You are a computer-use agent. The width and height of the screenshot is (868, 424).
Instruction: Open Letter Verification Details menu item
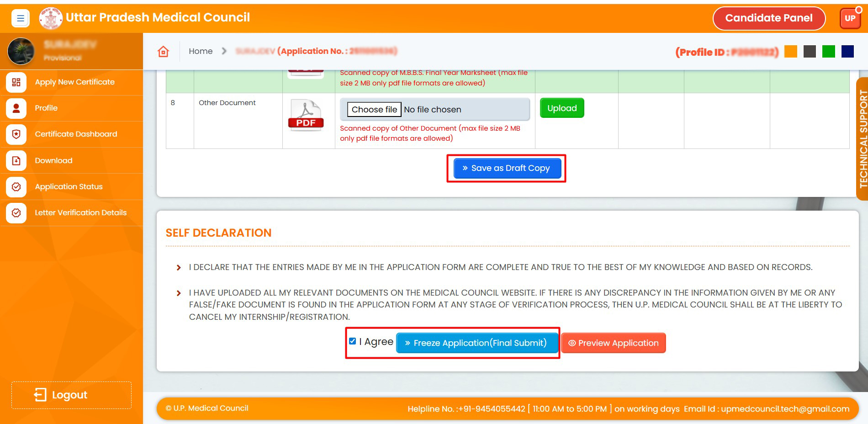80,212
